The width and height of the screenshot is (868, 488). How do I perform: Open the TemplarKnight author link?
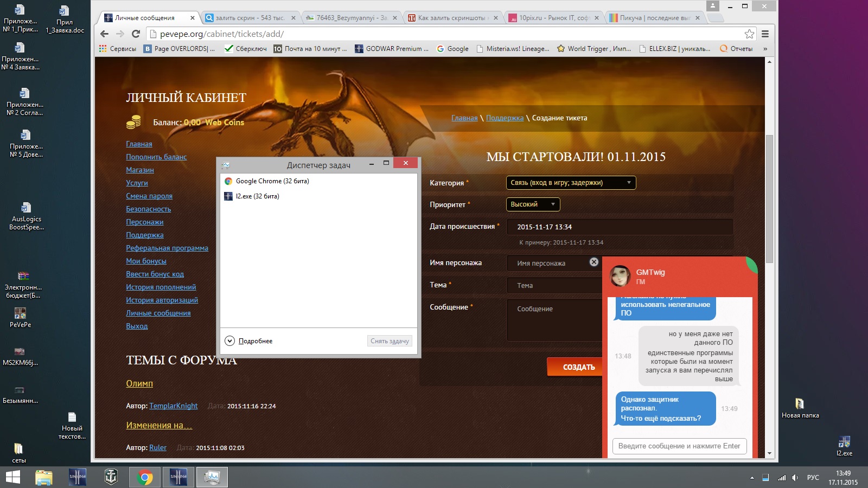[x=174, y=406]
